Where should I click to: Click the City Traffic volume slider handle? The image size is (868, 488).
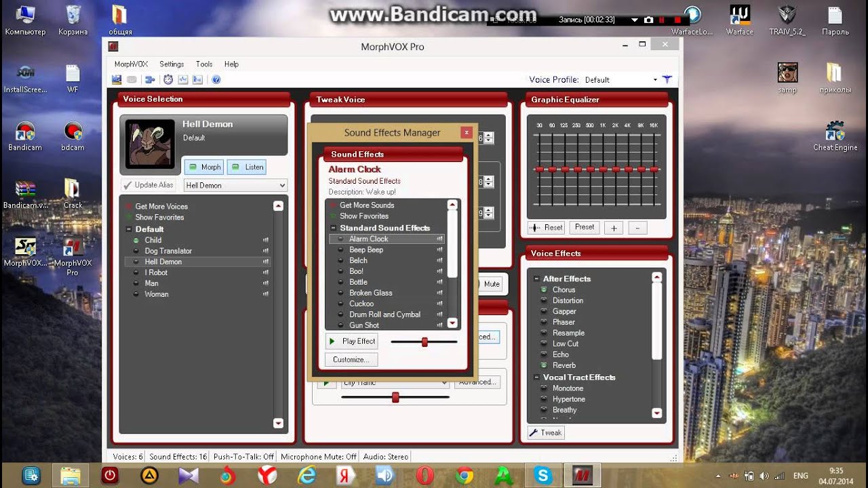coord(395,398)
